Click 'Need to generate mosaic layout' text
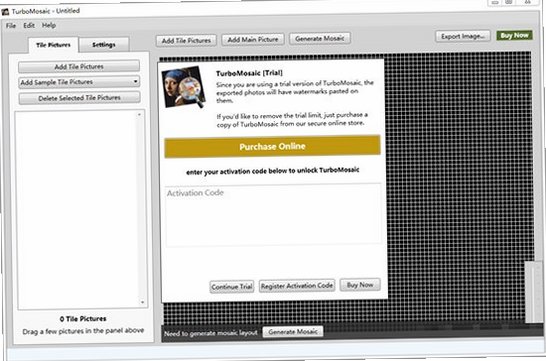The image size is (546, 361). click(211, 333)
